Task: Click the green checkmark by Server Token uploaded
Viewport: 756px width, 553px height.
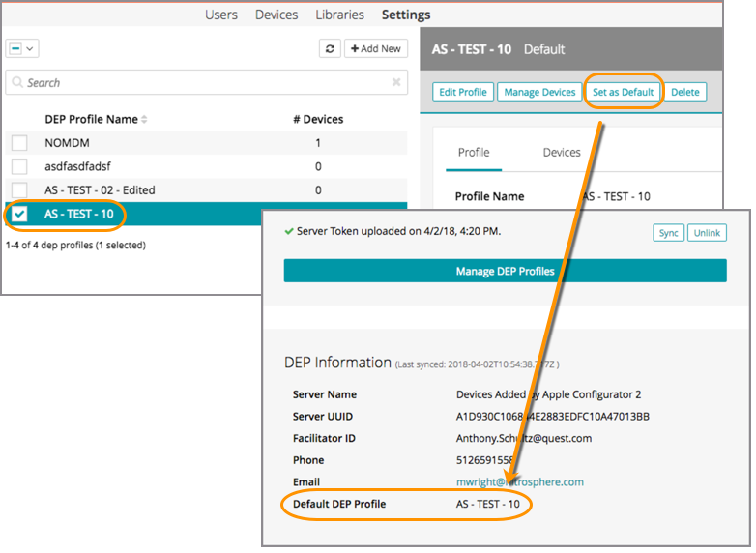Action: 288,232
